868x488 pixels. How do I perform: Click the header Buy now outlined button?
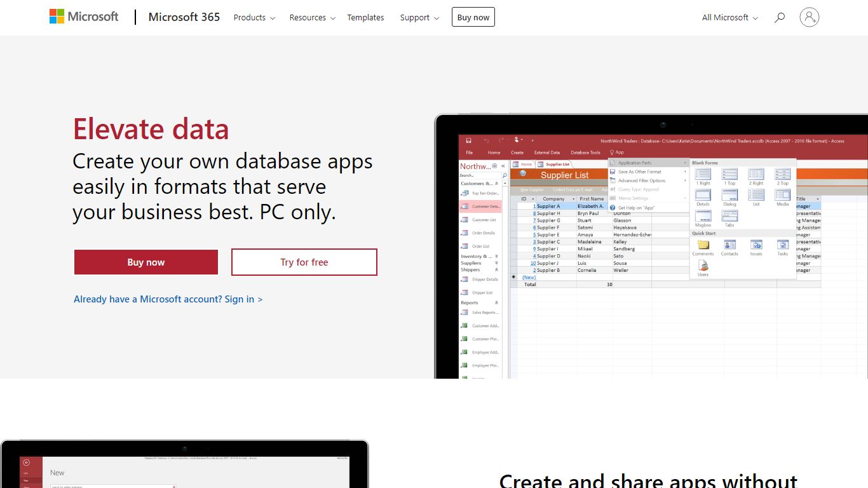click(x=473, y=17)
